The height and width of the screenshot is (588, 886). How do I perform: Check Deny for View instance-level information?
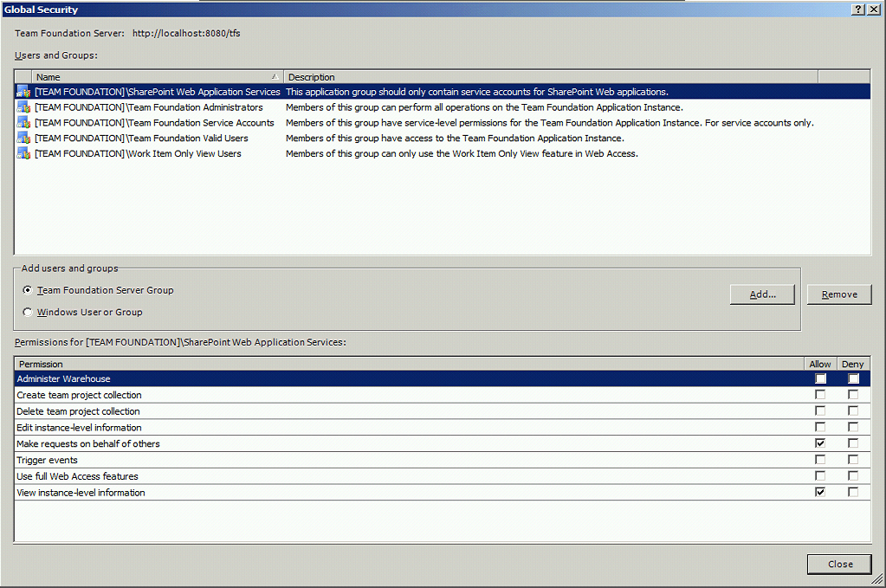tap(853, 493)
